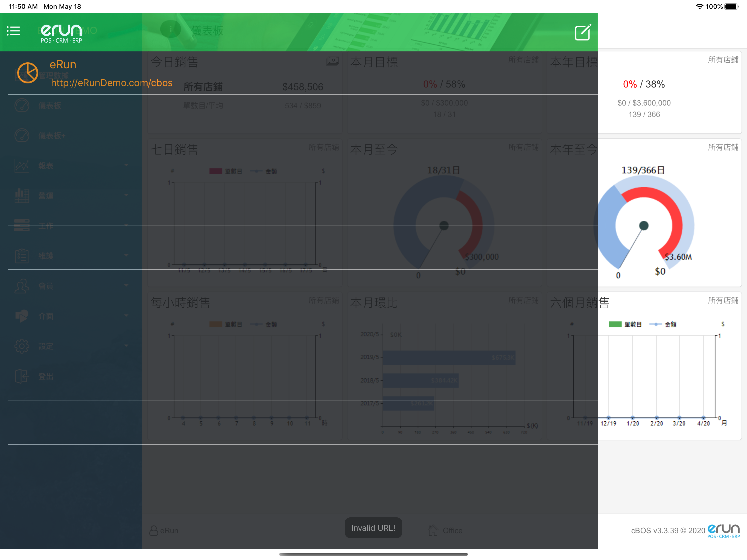Click 所有店鋪 on the 七日銷售 card
The height and width of the screenshot is (560, 747).
[x=323, y=147]
